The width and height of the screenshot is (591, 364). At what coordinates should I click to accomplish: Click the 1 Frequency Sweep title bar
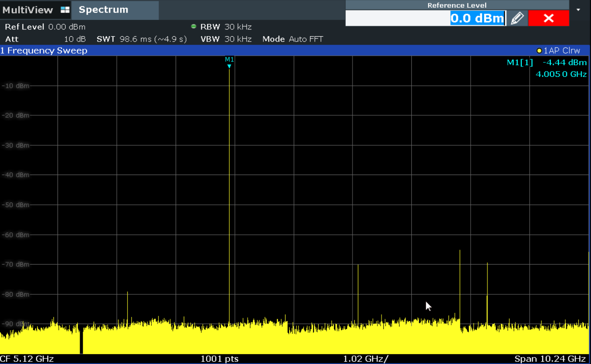[x=44, y=51]
